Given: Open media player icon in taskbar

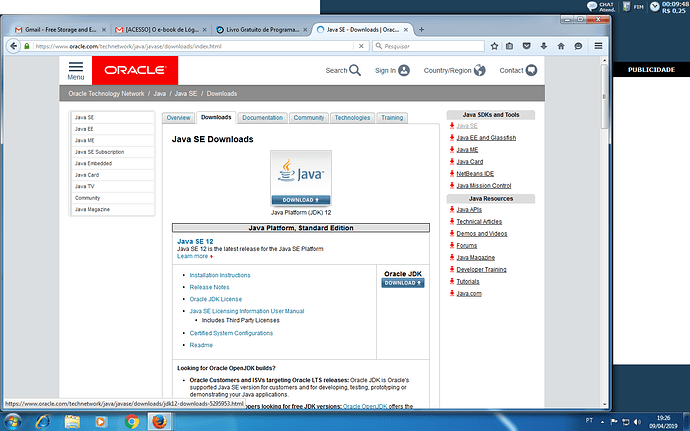Looking at the screenshot, I should [x=101, y=422].
